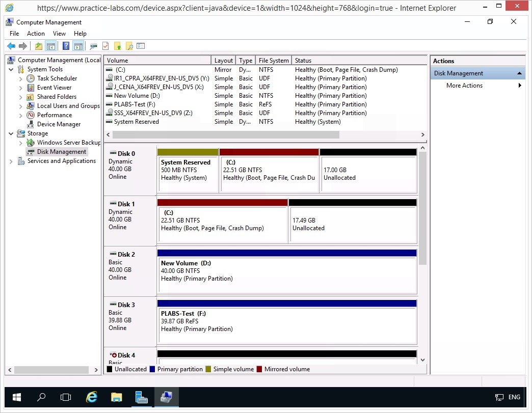Image resolution: width=532 pixels, height=413 pixels.
Task: Click the checklist settings icon in toolbar
Action: click(x=141, y=46)
